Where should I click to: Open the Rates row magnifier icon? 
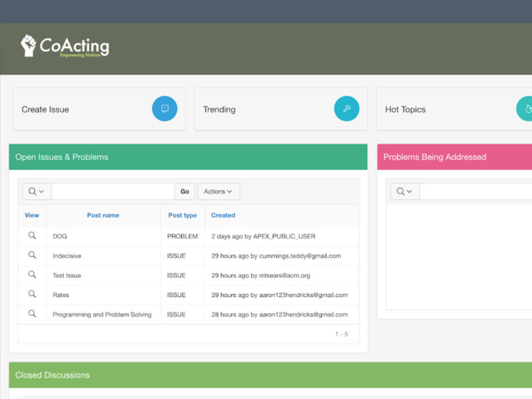tap(32, 294)
